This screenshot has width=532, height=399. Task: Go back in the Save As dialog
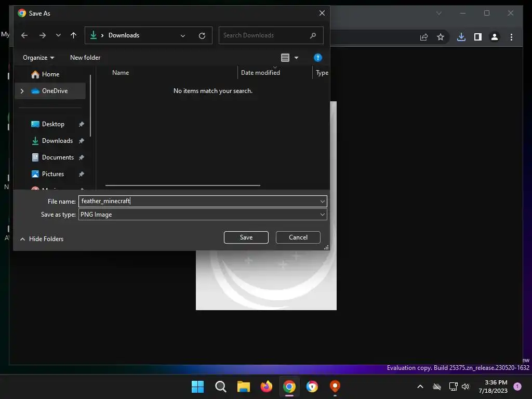[24, 35]
